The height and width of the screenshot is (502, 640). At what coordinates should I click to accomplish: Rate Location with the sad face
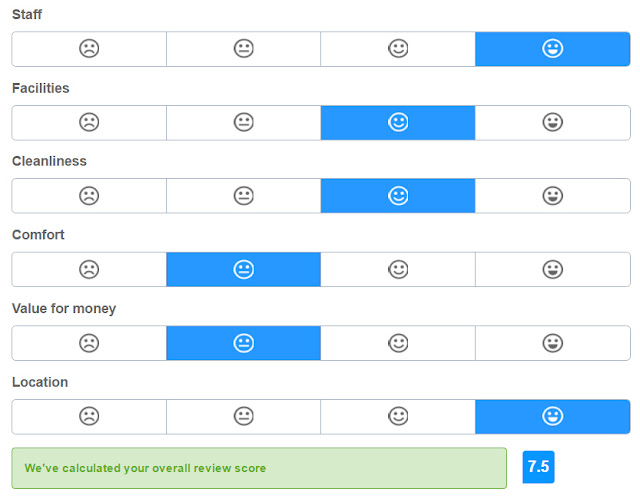click(x=89, y=416)
